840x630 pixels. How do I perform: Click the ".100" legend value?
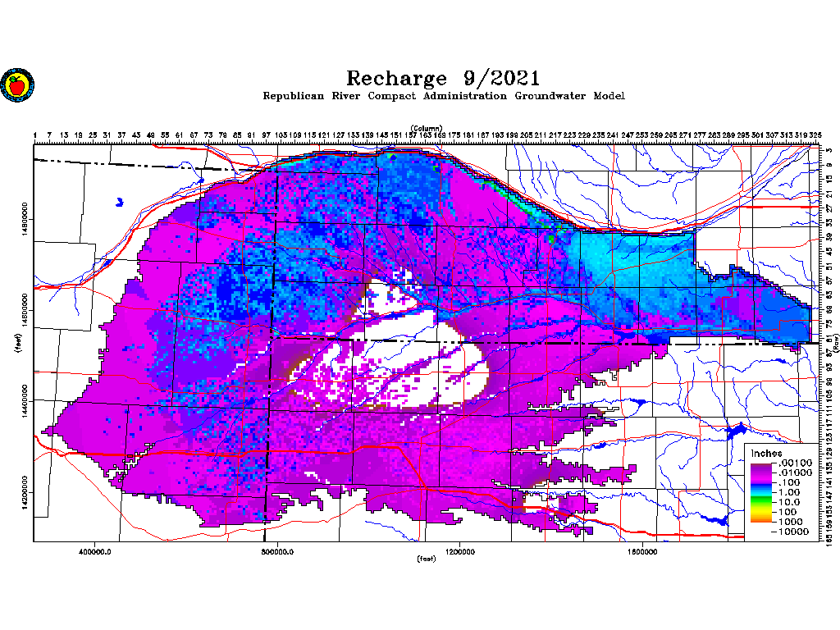788,482
